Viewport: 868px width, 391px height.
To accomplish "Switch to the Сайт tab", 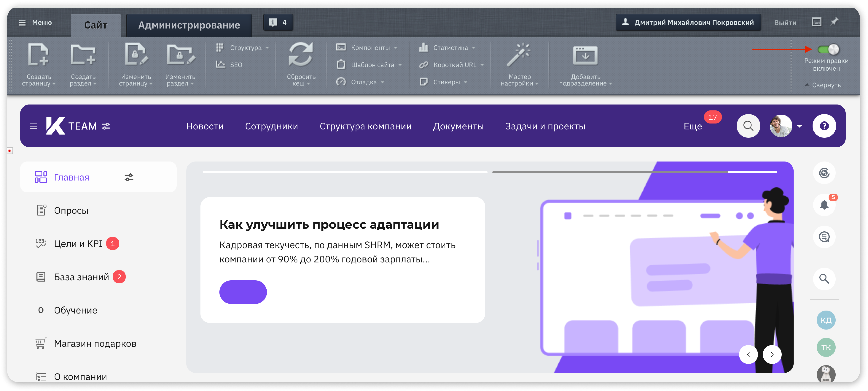I will (x=96, y=25).
